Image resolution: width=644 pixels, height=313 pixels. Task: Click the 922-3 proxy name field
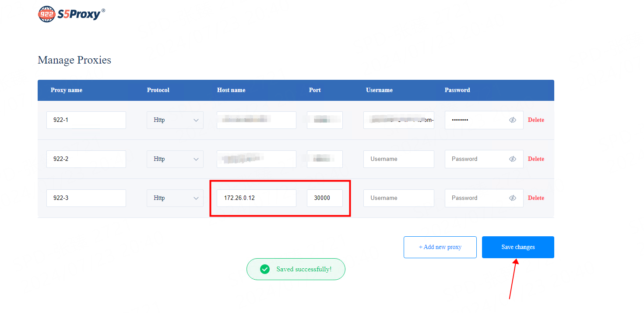86,198
